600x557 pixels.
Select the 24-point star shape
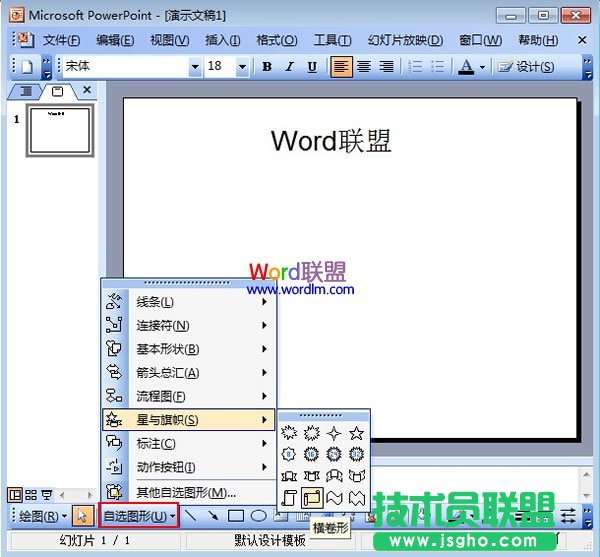[x=334, y=454]
